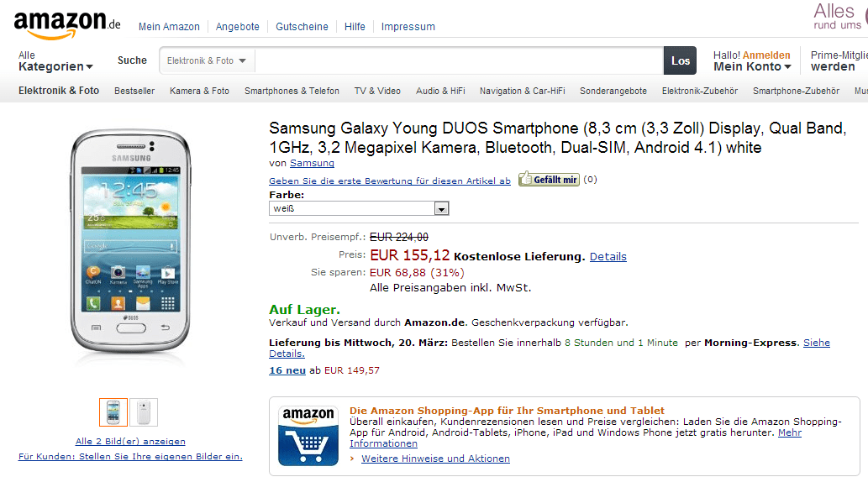This screenshot has width=868, height=477.
Task: Select the front view phone thumbnail
Action: 113,412
